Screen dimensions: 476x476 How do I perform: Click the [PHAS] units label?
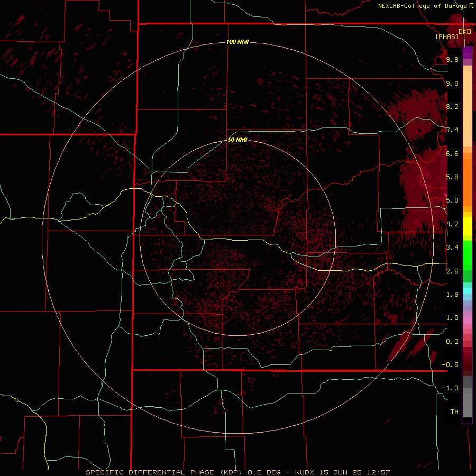(x=447, y=36)
